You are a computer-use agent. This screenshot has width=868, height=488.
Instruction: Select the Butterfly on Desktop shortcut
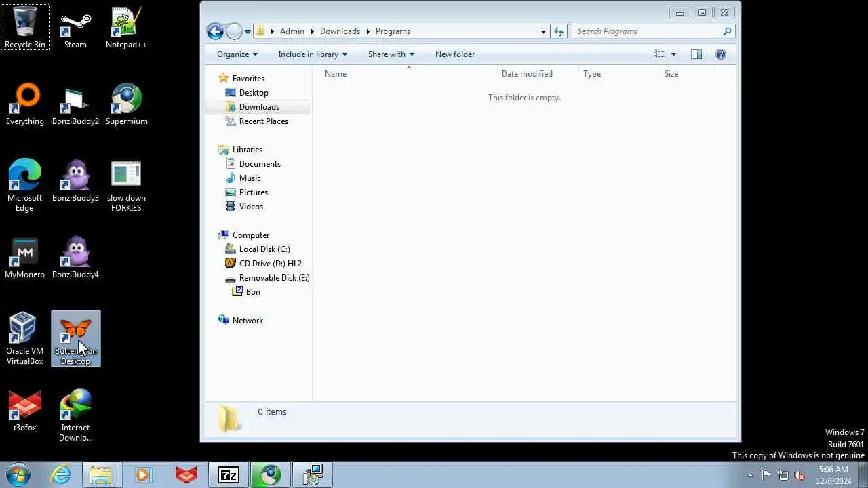75,338
